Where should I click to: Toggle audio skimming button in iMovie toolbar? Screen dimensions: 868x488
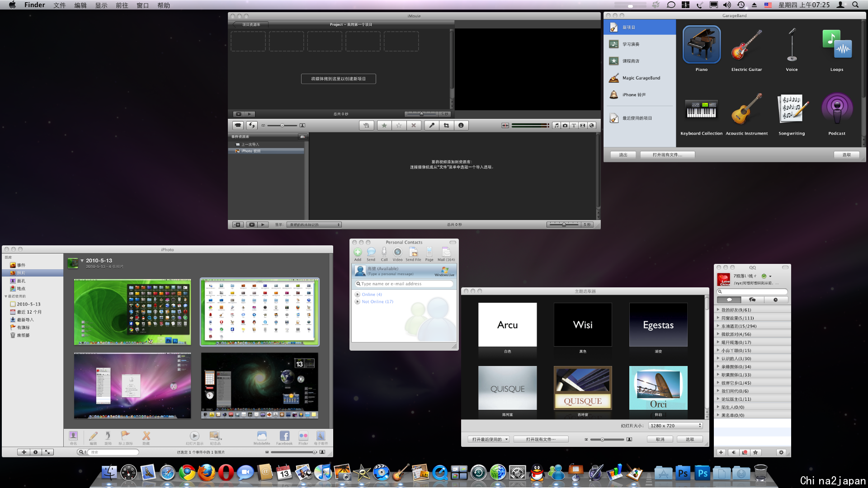pos(505,125)
